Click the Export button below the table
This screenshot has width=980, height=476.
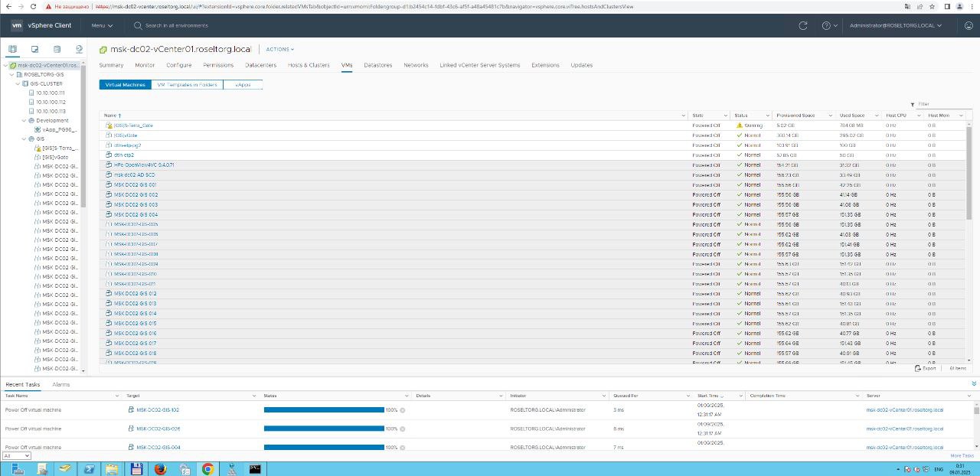pyautogui.click(x=926, y=368)
